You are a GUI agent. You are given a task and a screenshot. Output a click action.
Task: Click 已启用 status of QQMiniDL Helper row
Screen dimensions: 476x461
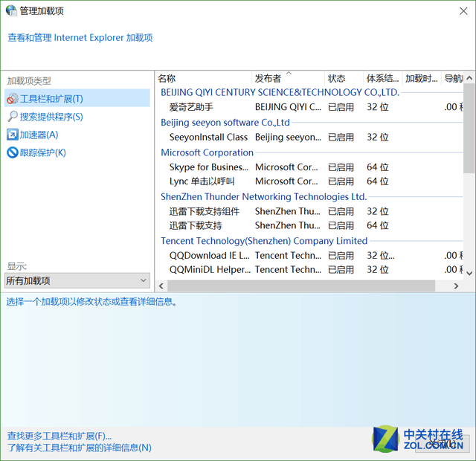[341, 269]
